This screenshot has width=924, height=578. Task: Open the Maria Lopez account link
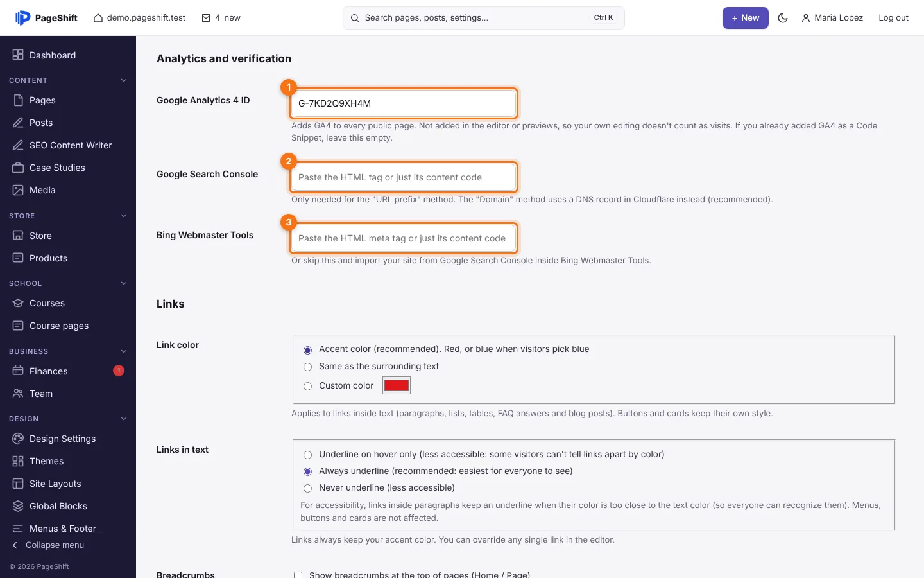(x=832, y=18)
